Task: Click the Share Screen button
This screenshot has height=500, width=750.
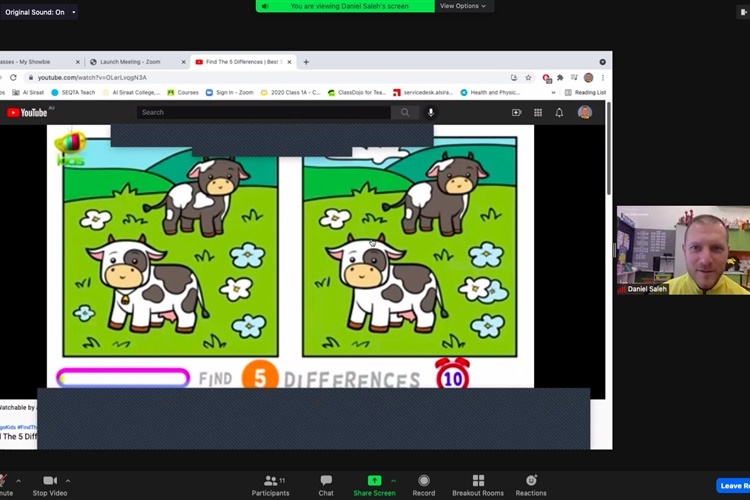Action: click(x=374, y=485)
